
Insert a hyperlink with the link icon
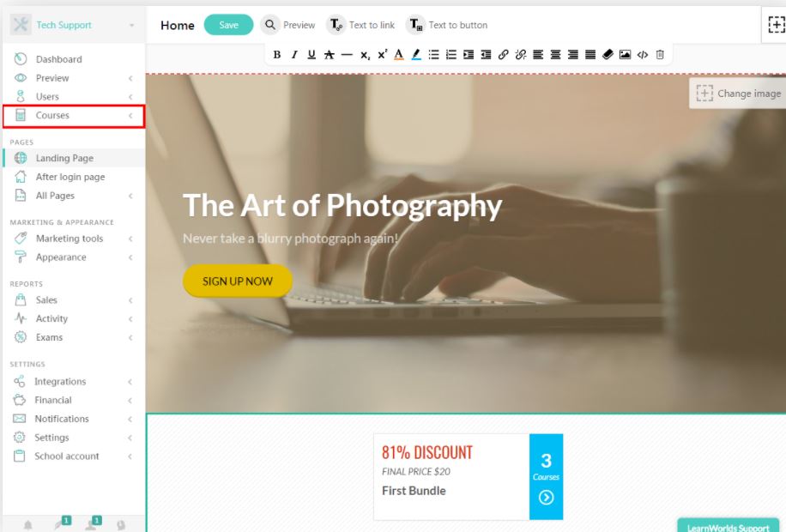504,55
